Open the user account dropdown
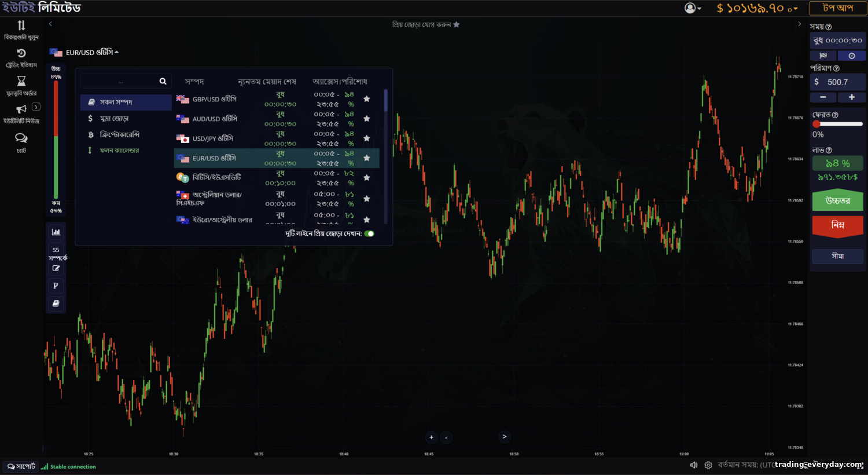The image size is (868, 475). click(x=693, y=8)
